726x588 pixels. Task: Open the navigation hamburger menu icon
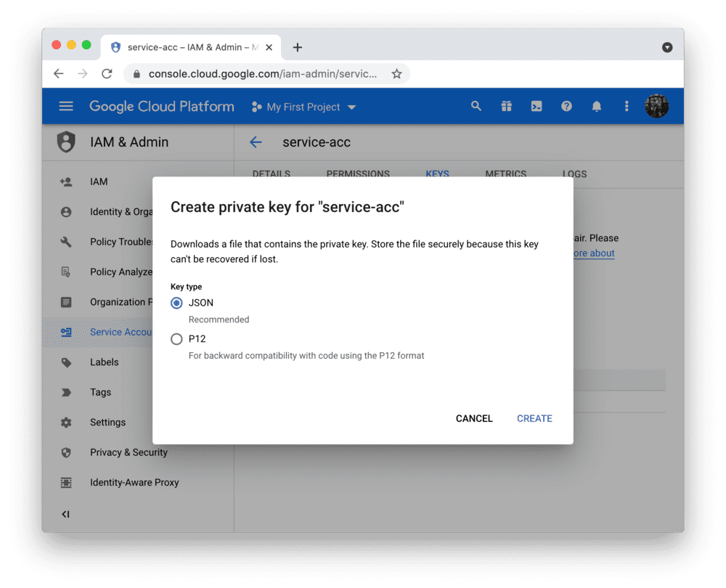66,106
